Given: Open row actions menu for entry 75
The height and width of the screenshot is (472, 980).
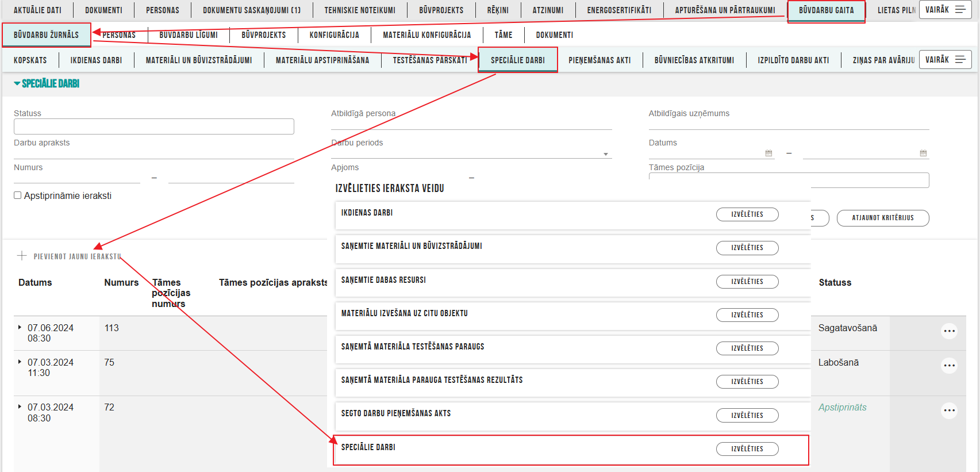Looking at the screenshot, I should [949, 366].
